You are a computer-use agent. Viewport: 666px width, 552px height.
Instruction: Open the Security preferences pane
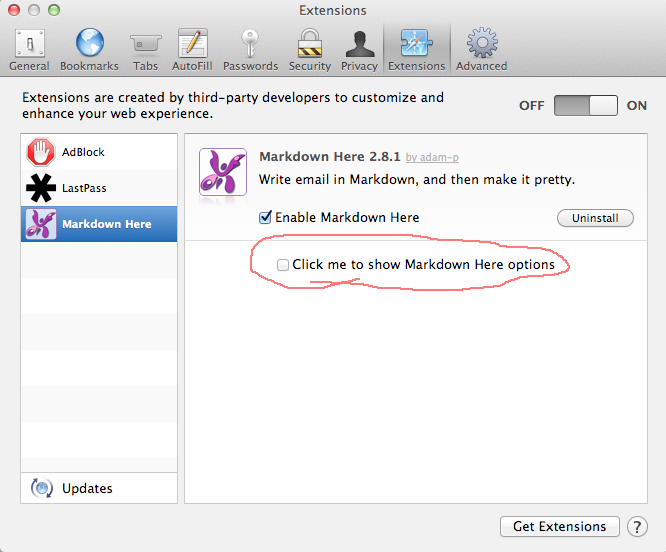point(310,50)
